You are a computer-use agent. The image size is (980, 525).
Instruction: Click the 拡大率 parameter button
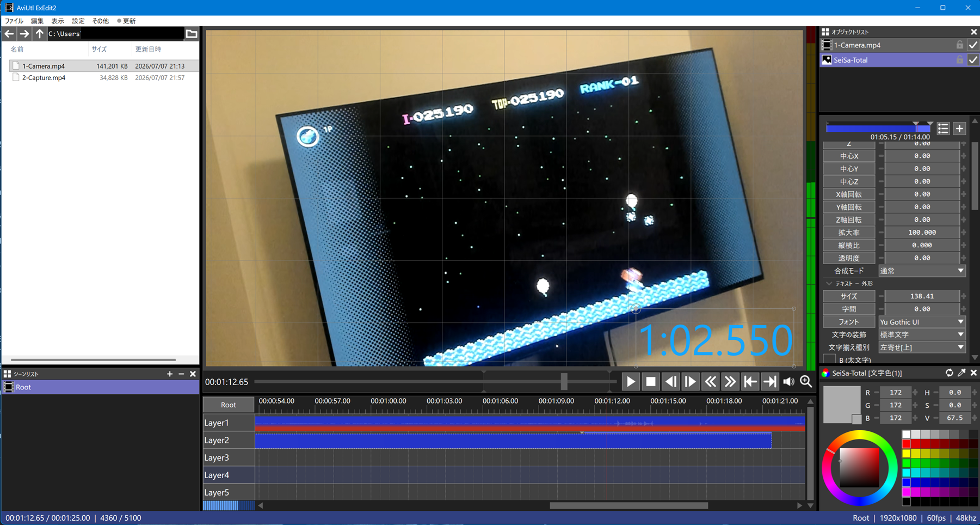tap(849, 233)
